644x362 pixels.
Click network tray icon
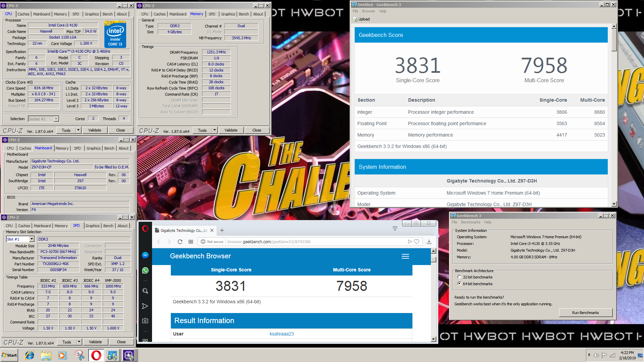[612, 355]
